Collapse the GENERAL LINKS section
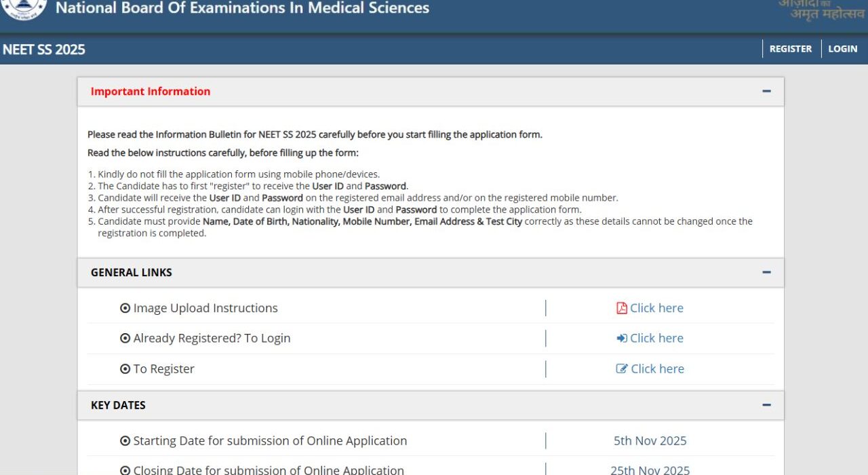 click(x=766, y=272)
